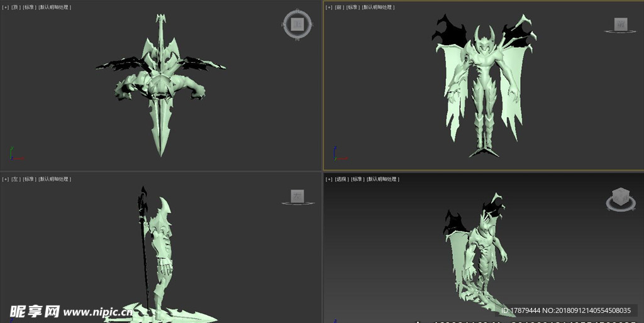Image resolution: width=644 pixels, height=323 pixels.
Task: Open 默认明暗处理 shading menu in the Front (前) viewport
Action: click(379, 8)
